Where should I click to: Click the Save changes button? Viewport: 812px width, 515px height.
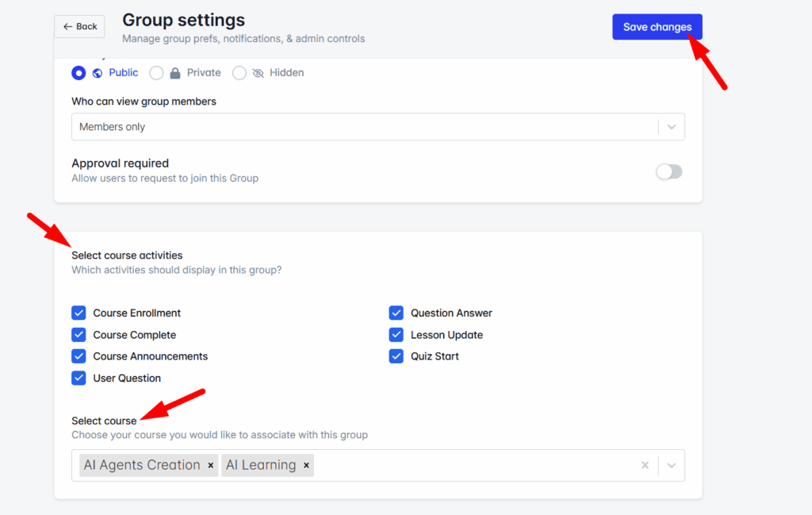(657, 26)
